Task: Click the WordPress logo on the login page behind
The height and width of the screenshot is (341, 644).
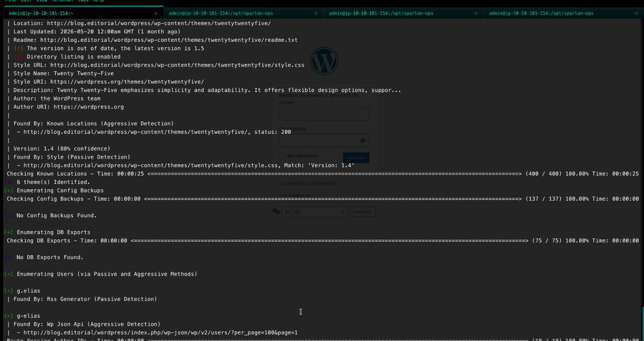Action: point(324,61)
